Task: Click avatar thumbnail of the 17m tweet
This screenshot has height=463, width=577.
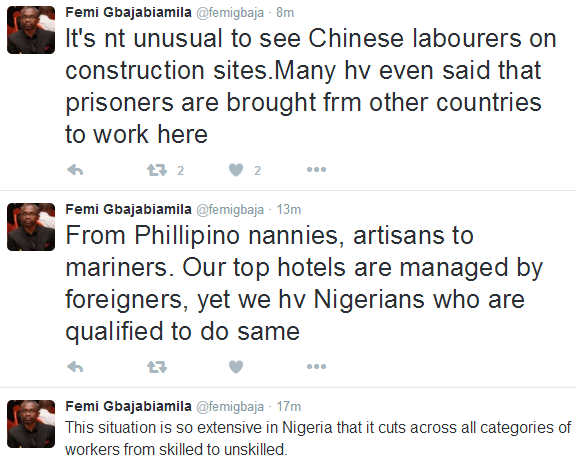Action: [31, 424]
